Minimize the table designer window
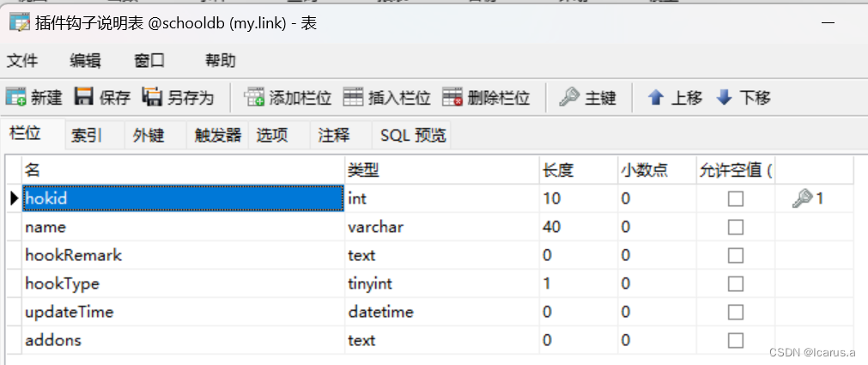 coord(828,22)
